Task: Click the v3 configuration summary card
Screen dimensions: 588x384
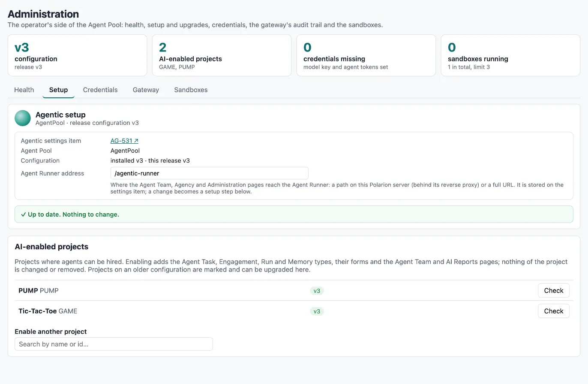Action: pos(77,55)
